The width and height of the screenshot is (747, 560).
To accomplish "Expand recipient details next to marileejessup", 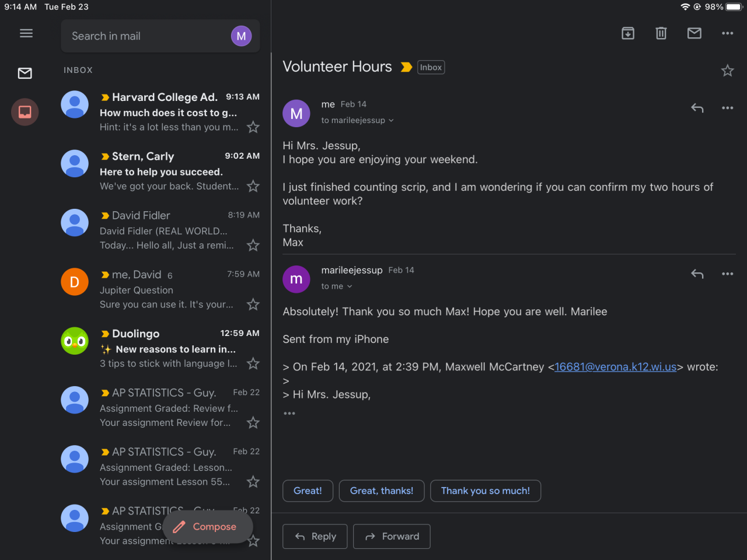I will coord(391,120).
